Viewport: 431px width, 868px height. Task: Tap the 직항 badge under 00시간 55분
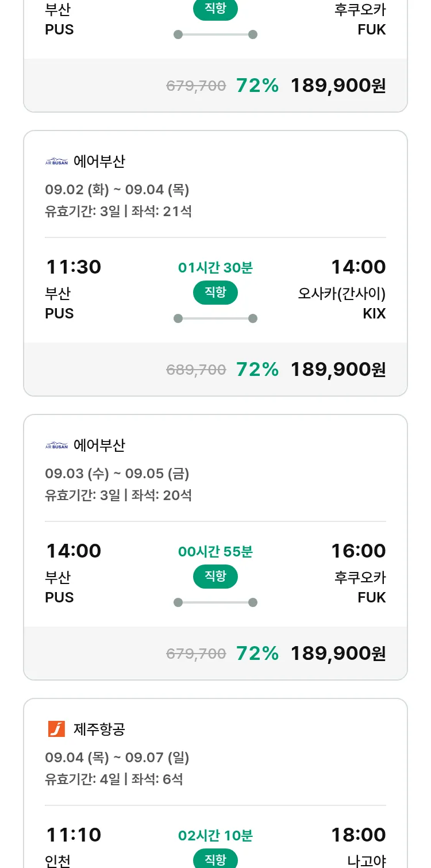(x=215, y=577)
